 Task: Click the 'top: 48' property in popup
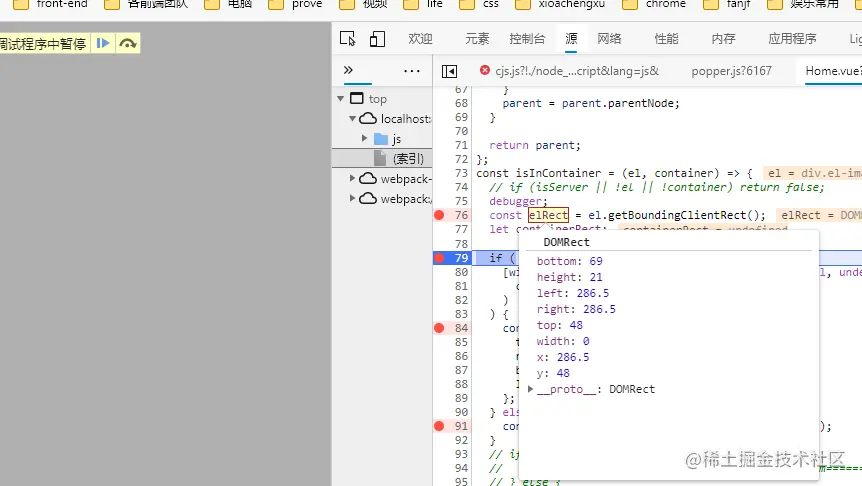[x=560, y=325]
